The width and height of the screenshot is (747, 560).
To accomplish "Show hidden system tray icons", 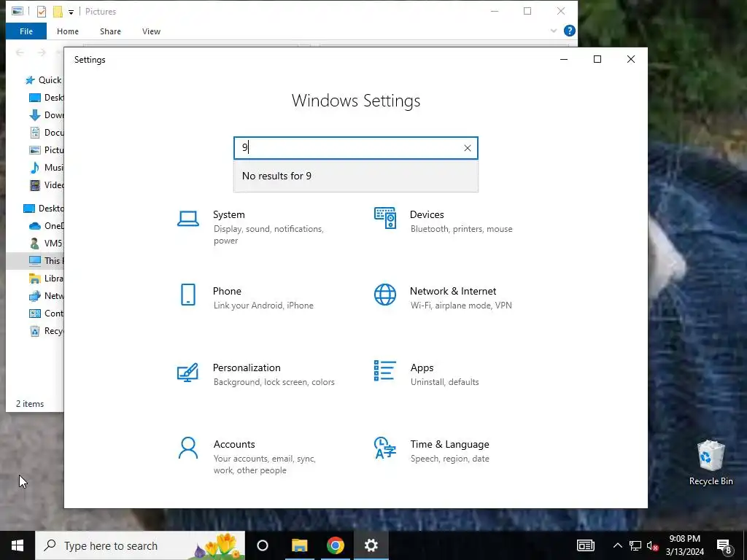I will 617,545.
